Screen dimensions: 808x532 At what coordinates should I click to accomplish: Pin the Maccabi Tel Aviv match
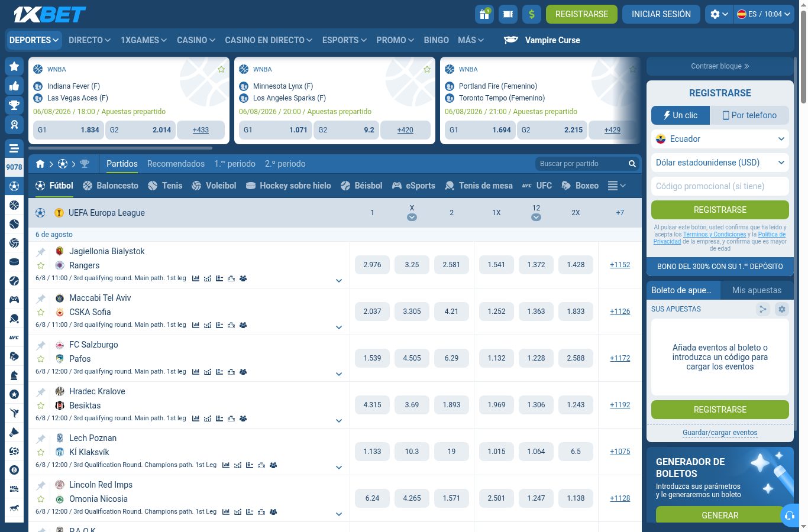coord(41,299)
